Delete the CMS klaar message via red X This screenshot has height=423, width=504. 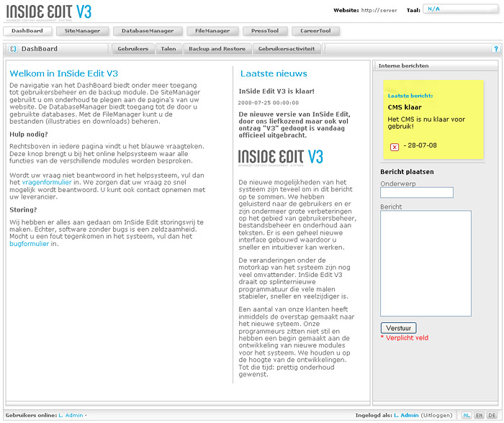pyautogui.click(x=394, y=147)
